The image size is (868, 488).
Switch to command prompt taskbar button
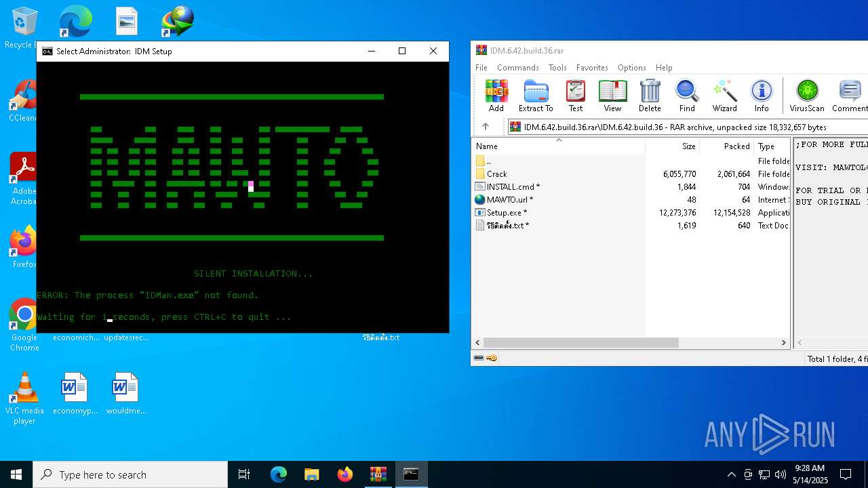(411, 474)
